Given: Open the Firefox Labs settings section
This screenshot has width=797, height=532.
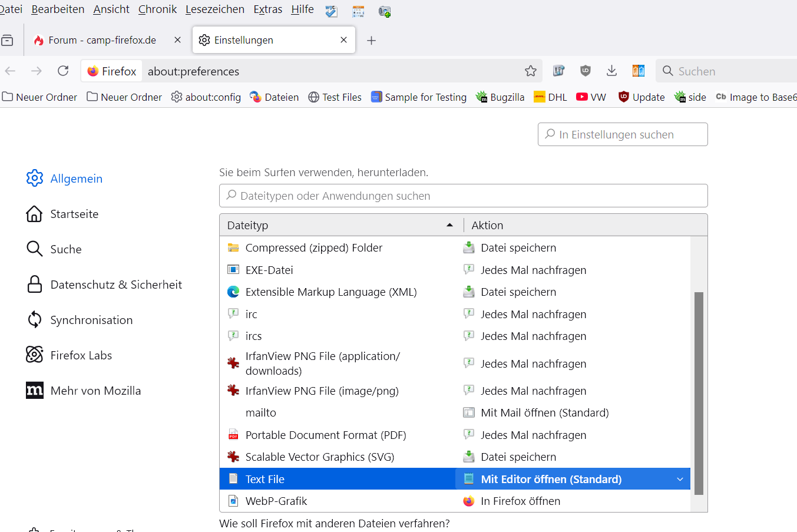Looking at the screenshot, I should click(81, 355).
